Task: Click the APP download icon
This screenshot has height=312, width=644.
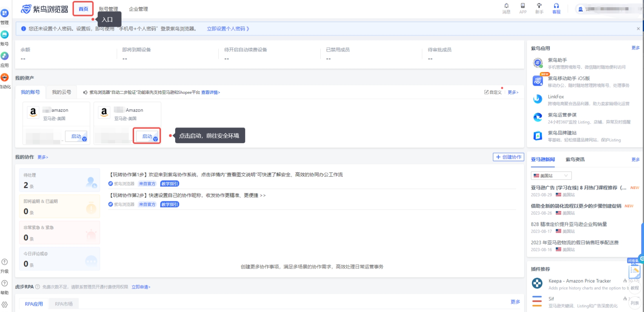Action: [523, 6]
